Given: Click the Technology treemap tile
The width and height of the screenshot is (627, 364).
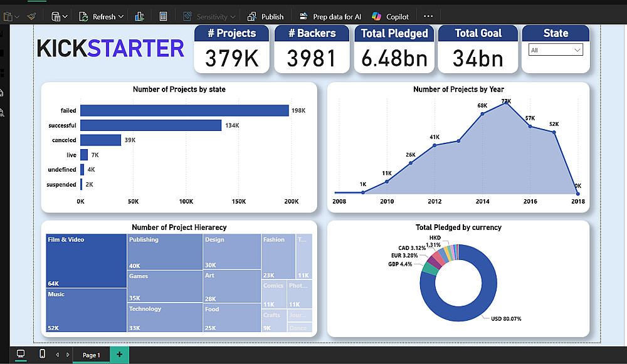Looking at the screenshot, I should click(x=165, y=317).
